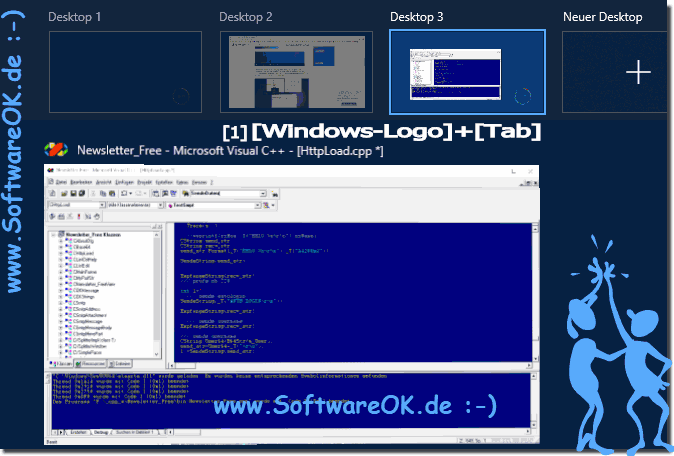
Task: Select the 'Suchen in Dateien 1' output tab
Action: 135,432
